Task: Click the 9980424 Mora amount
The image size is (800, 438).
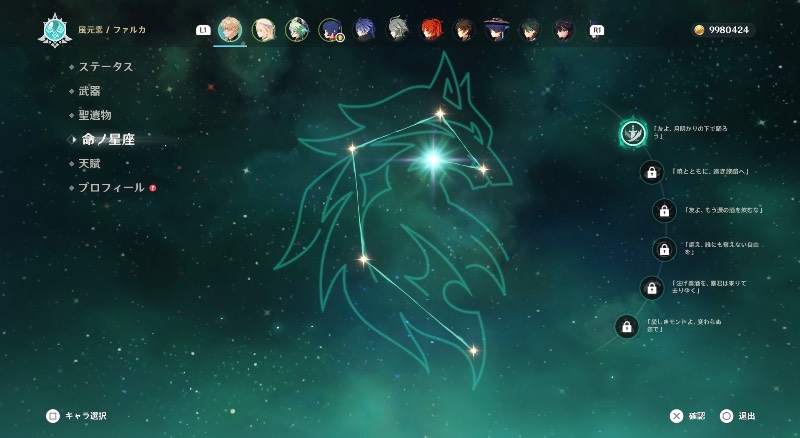Action: click(x=729, y=30)
